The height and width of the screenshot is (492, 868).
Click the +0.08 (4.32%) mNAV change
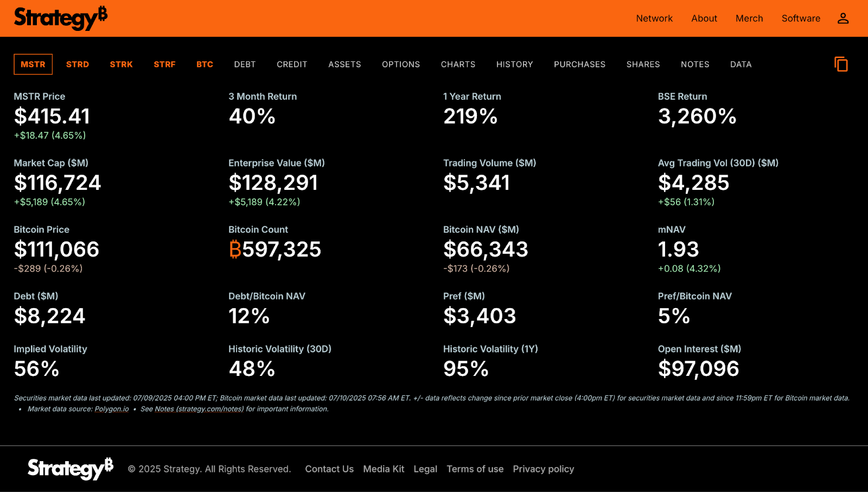[689, 269]
